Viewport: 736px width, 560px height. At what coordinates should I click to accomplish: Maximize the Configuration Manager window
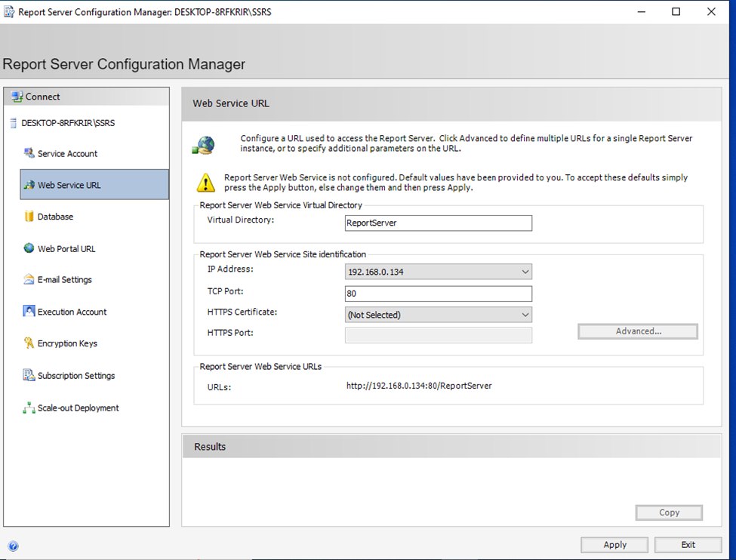coord(676,12)
